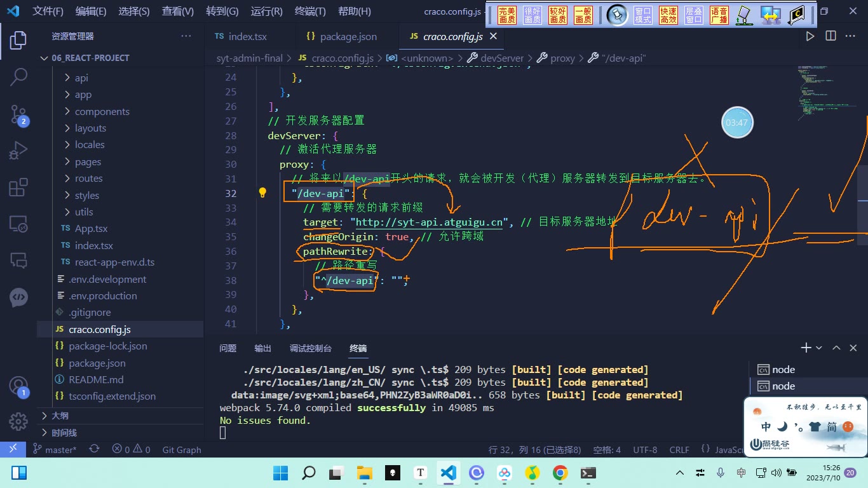The width and height of the screenshot is (868, 488).
Task: Select README.md in the file explorer
Action: point(96,379)
